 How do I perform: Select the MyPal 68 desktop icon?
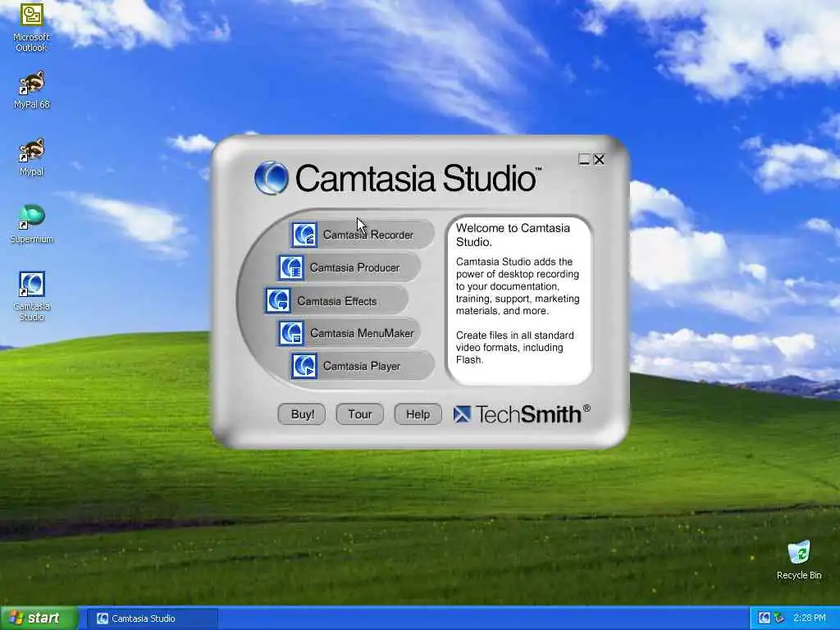(32, 90)
